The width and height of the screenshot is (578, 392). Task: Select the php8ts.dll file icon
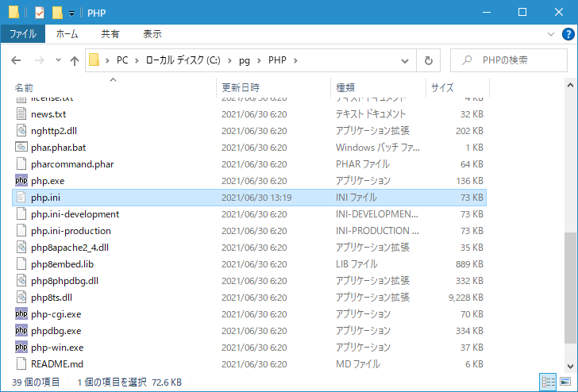[21, 297]
